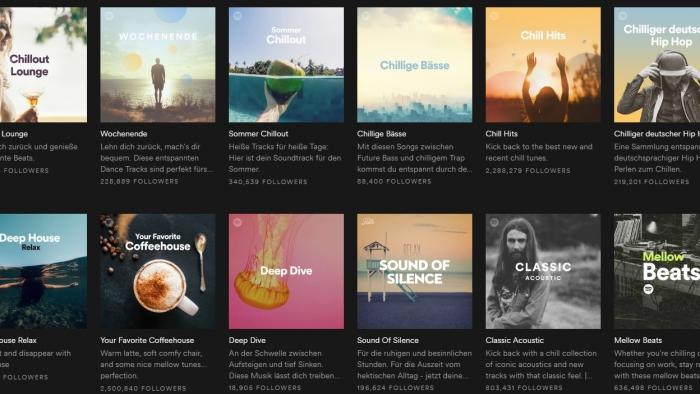Open the Deep House Relax cover
Viewport: 700px width, 394px height.
click(43, 271)
